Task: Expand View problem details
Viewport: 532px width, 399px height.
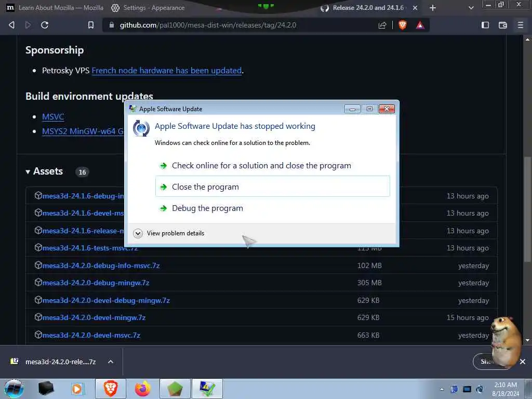Action: (169, 233)
